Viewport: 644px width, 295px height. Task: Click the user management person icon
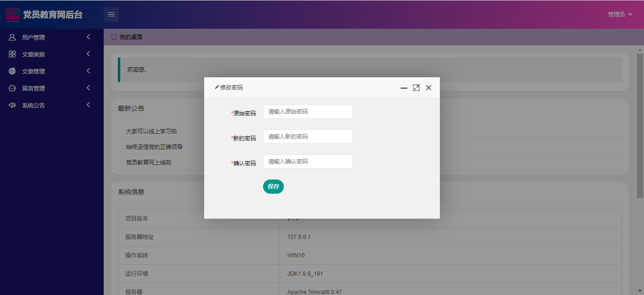pyautogui.click(x=12, y=37)
